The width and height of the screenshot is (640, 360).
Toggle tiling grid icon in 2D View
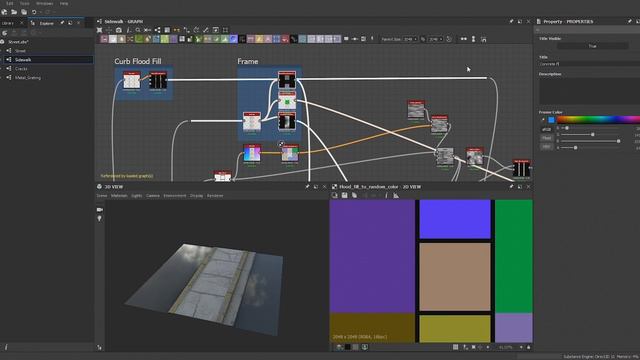[x=456, y=347]
